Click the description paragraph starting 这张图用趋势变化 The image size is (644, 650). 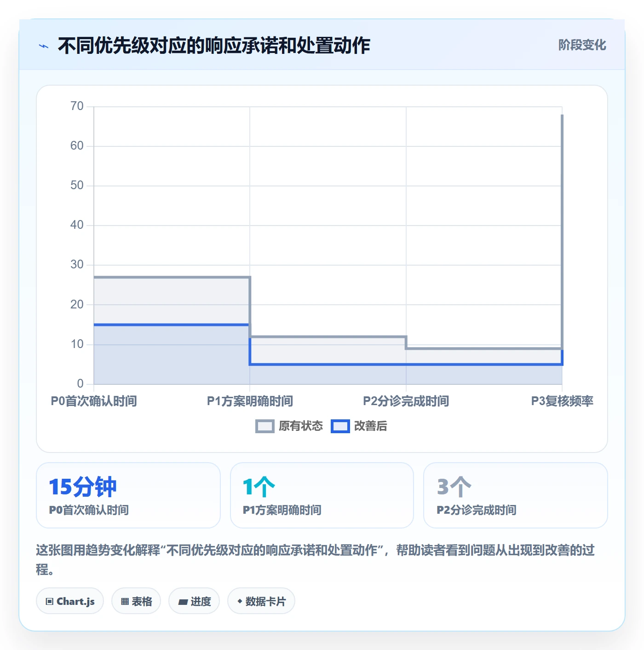tap(316, 559)
